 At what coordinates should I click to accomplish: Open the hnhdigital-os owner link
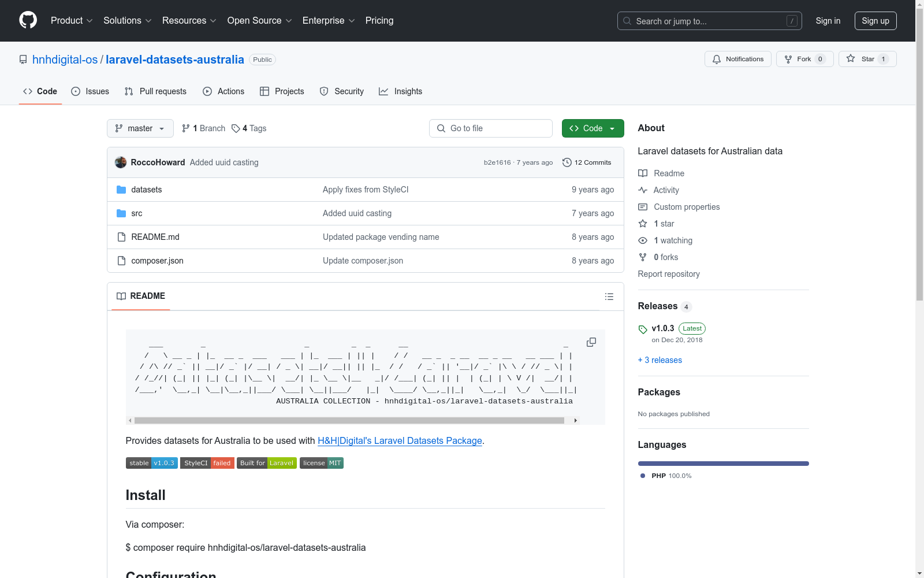65,60
